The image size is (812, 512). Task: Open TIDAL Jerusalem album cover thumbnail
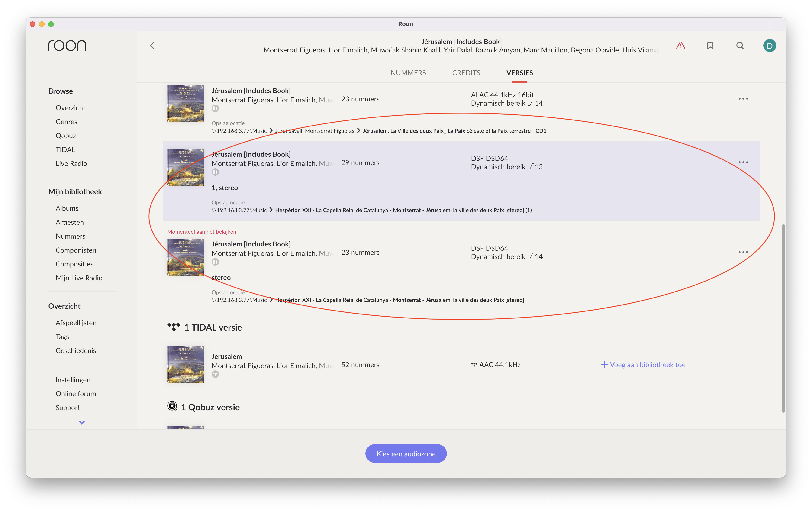(185, 364)
